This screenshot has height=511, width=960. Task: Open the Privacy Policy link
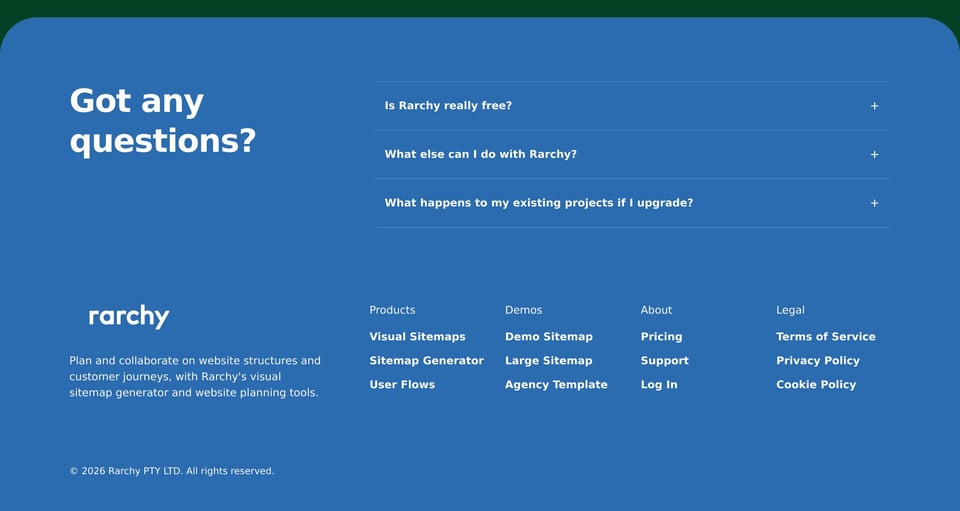click(817, 360)
